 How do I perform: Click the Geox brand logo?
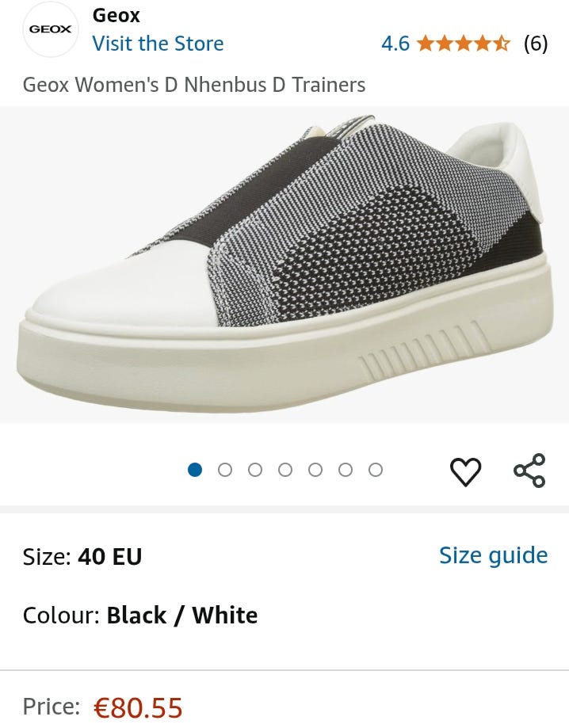[51, 29]
